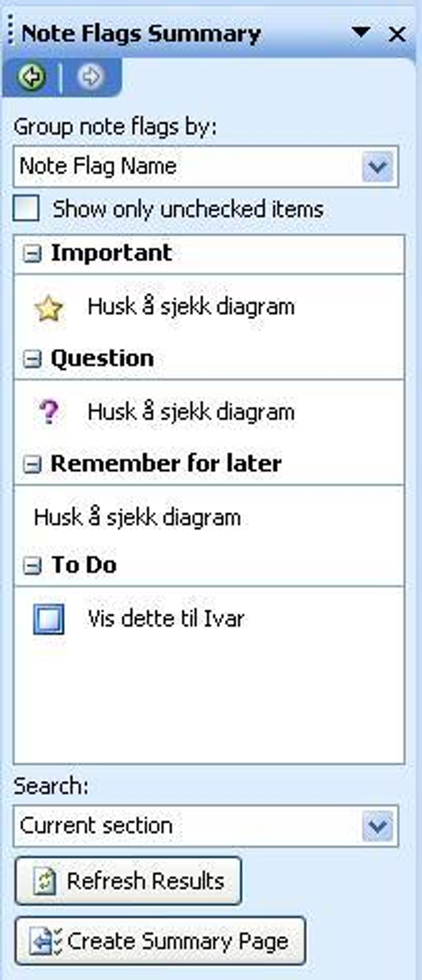Click the Refresh Results icon
The image size is (422, 980).
[45, 881]
